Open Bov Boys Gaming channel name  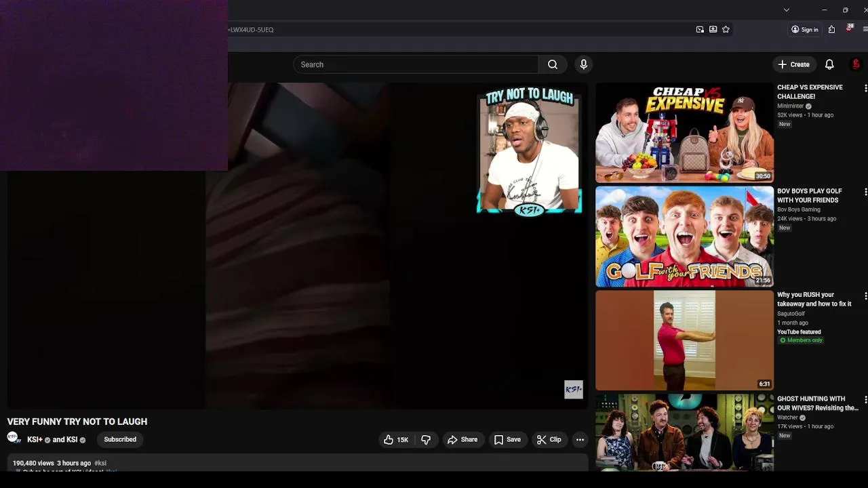point(798,210)
